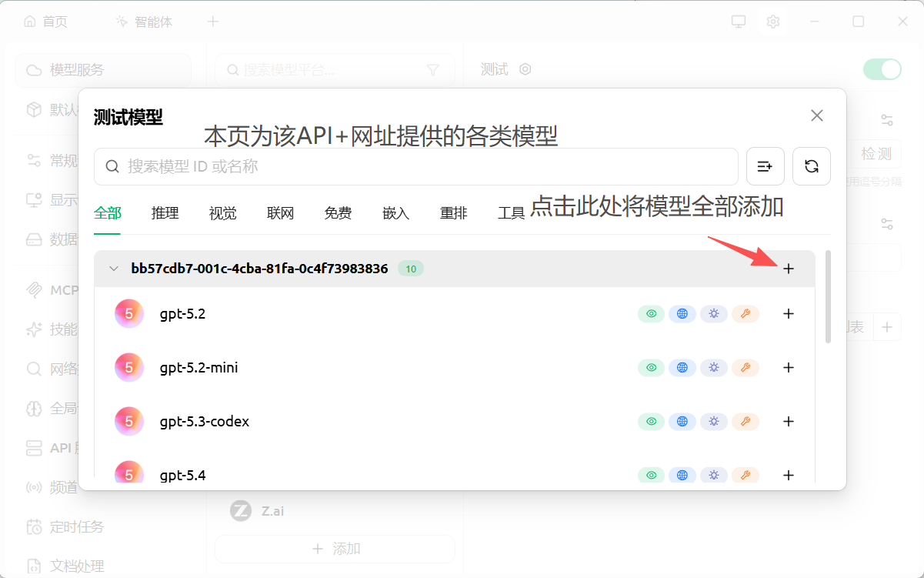The image size is (924, 578).
Task: Click gpt-5.3-codex model avatar icon
Action: click(x=129, y=422)
